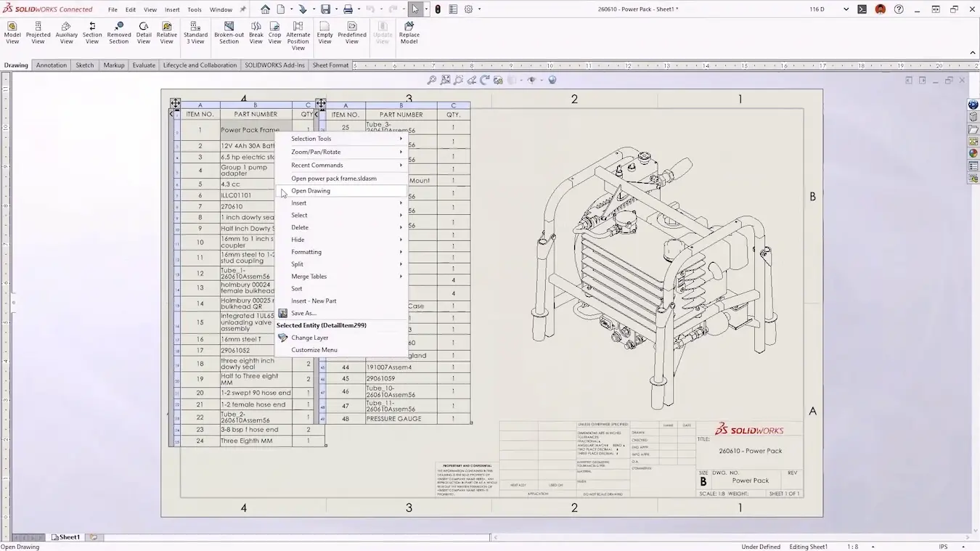Insert a Detail View

(144, 32)
